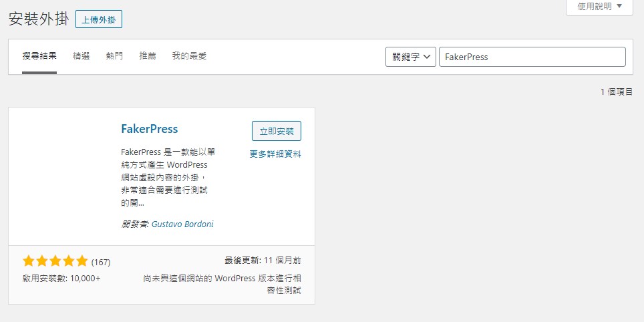This screenshot has width=644, height=322.
Task: Switch to the 精選 tab
Action: click(82, 56)
